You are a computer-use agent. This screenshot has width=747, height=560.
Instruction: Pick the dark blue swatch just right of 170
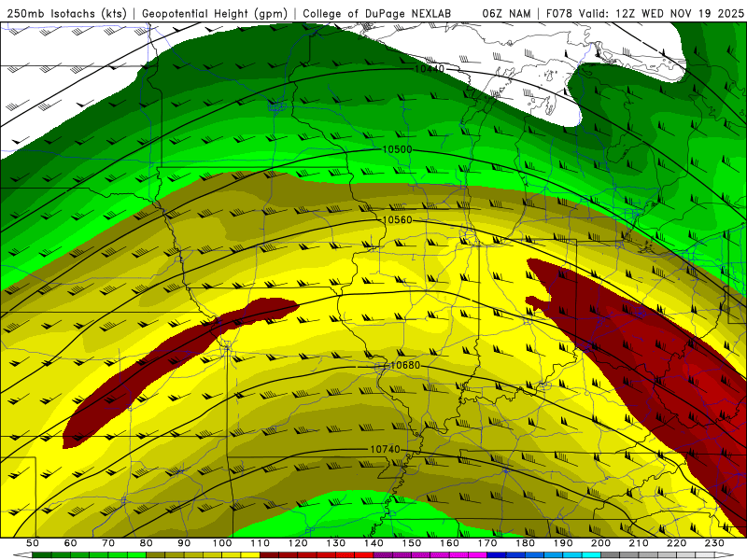click(x=497, y=554)
